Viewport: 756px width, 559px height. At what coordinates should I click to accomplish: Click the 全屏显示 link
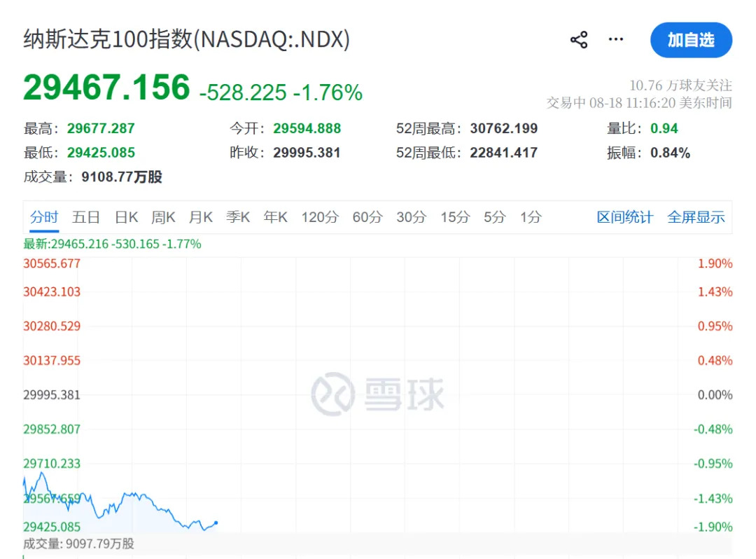pyautogui.click(x=696, y=217)
